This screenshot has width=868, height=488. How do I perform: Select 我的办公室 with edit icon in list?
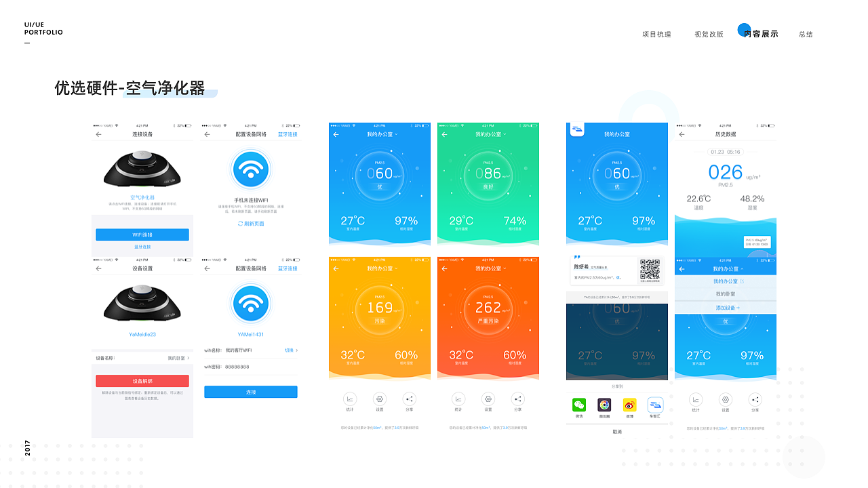pos(728,281)
